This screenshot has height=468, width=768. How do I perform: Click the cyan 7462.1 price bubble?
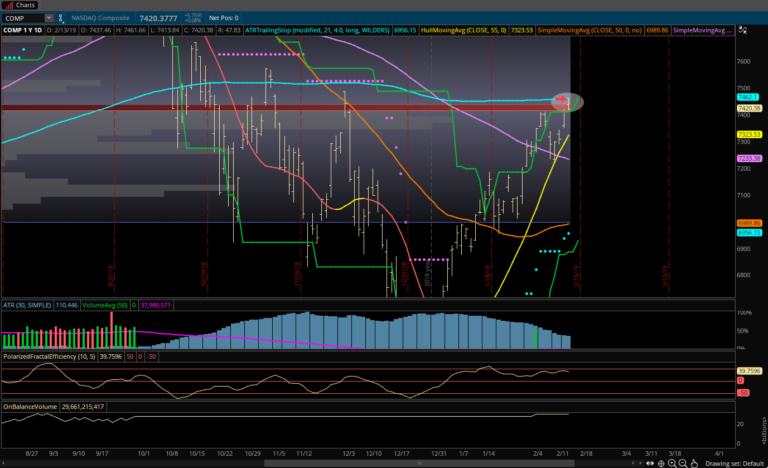coord(750,98)
